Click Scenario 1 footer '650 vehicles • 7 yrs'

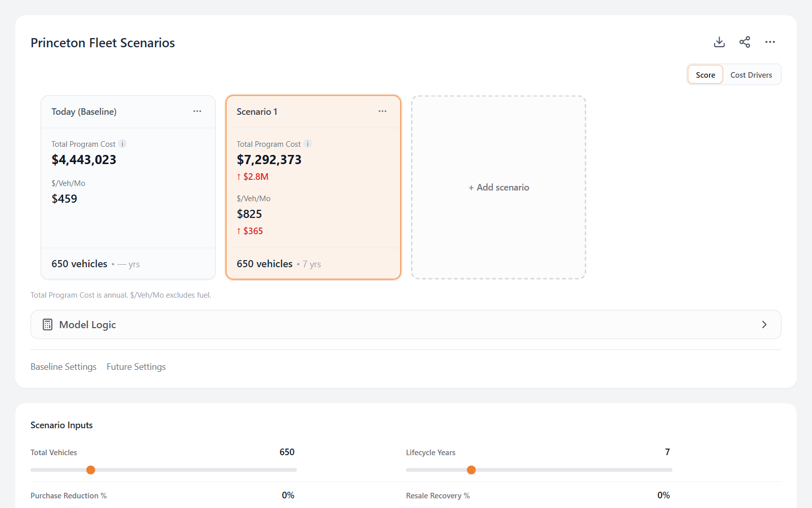pyautogui.click(x=279, y=264)
